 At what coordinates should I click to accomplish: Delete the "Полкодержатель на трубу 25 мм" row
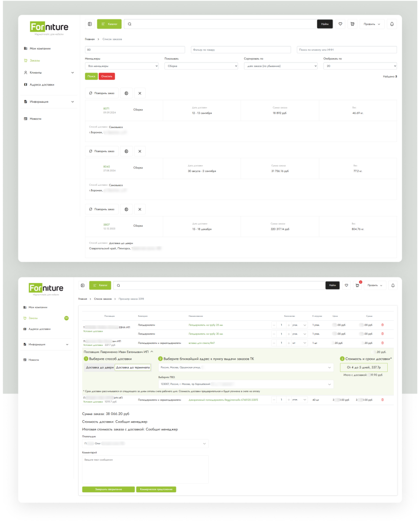[x=382, y=324]
